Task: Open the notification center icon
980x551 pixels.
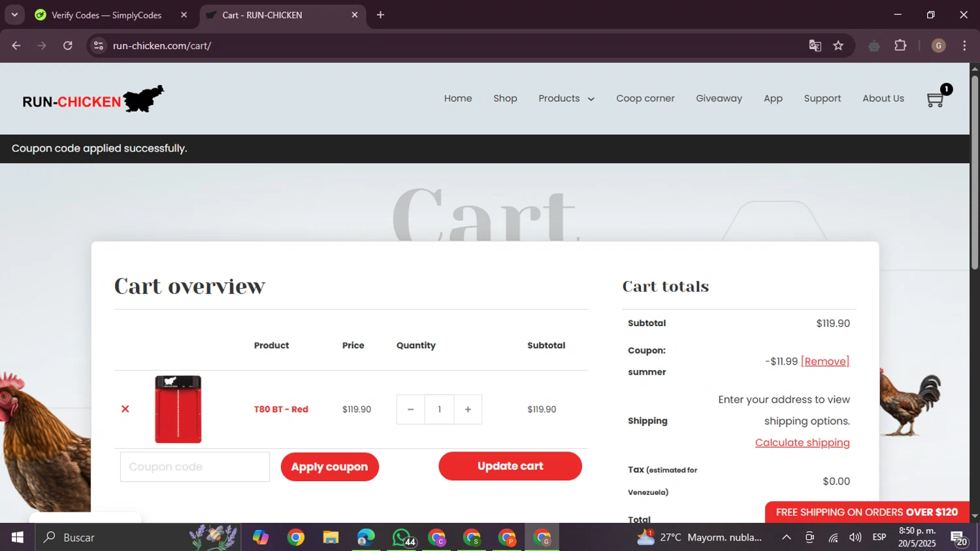Action: click(959, 539)
